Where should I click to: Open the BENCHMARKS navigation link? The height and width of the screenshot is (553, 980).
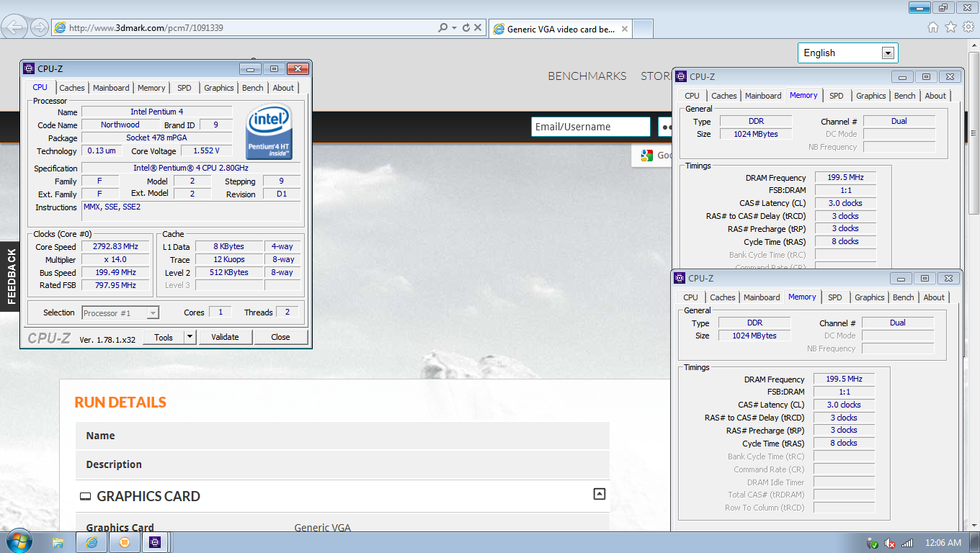point(587,76)
